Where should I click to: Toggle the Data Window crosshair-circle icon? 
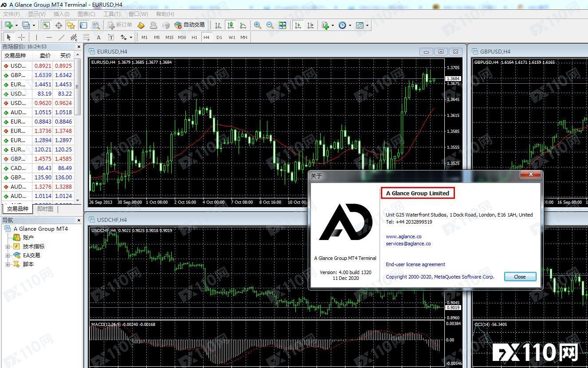(x=59, y=25)
